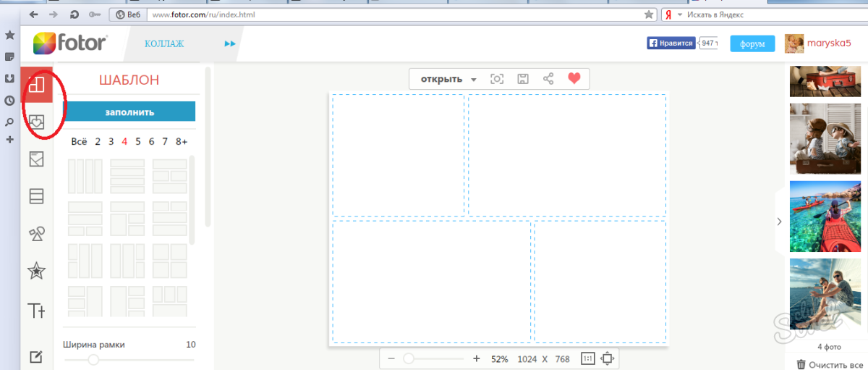Click the blue 'заполнить' button
The image size is (868, 370).
[129, 112]
